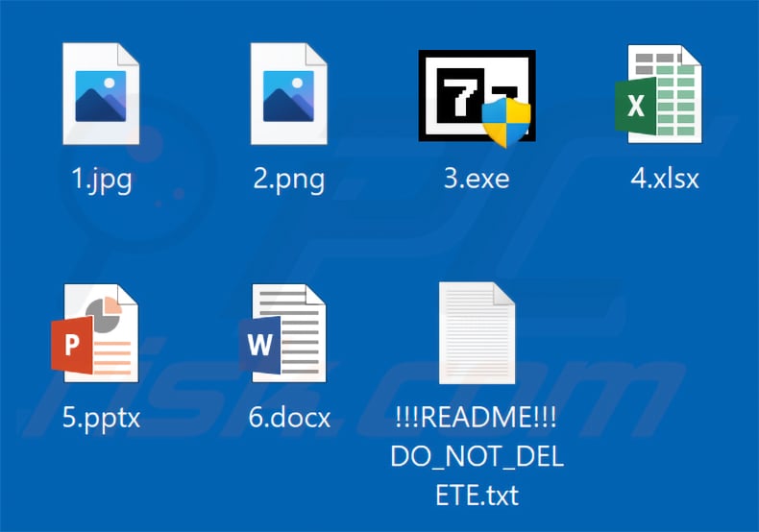Click the 3.exe 7-Zip installer icon
This screenshot has height=532, width=759.
point(477,97)
